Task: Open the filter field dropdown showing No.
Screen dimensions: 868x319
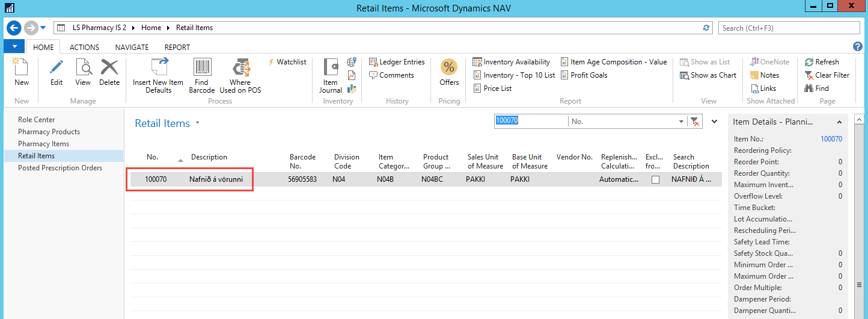Action: tap(681, 122)
